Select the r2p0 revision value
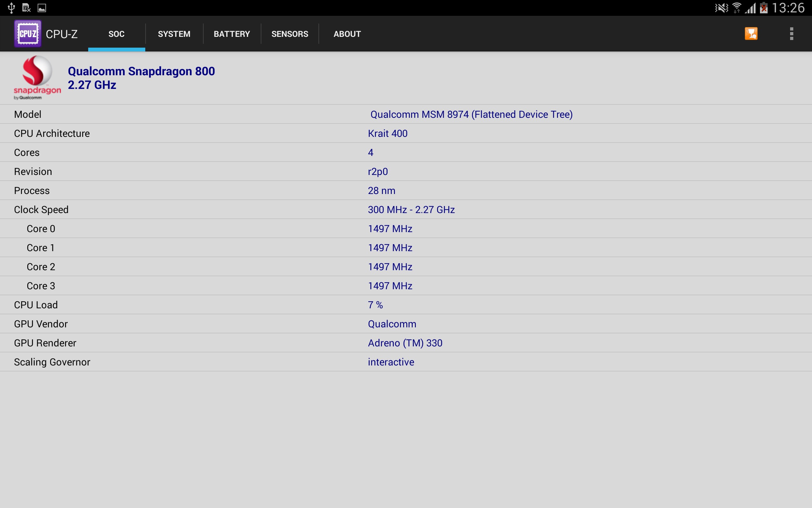The height and width of the screenshot is (508, 812). 378,172
